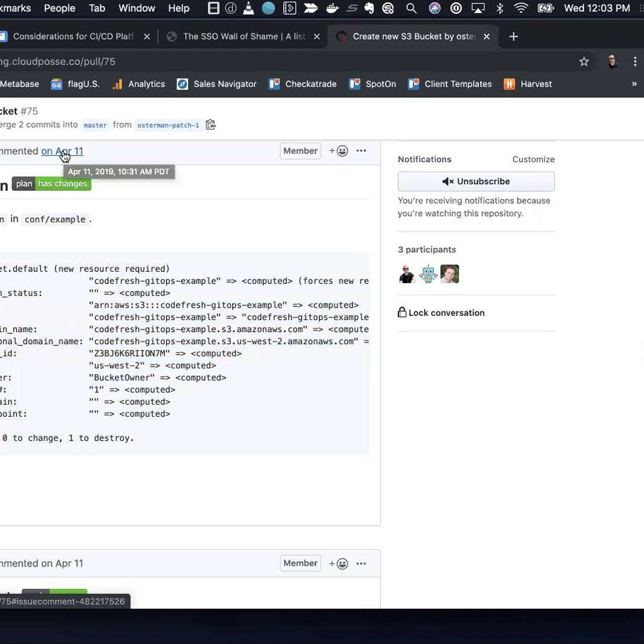Image resolution: width=644 pixels, height=644 pixels.
Task: Open Chrome's three-dot menu
Action: tap(635, 62)
